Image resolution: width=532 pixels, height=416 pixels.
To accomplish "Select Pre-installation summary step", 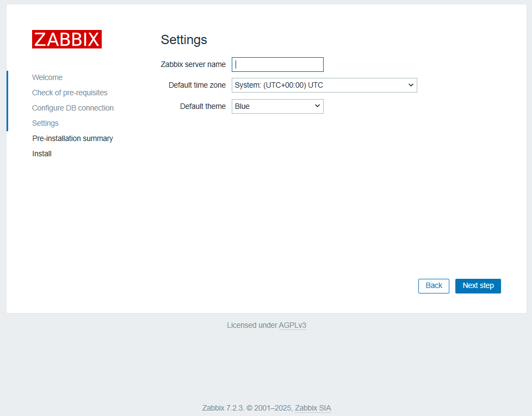I will click(72, 138).
